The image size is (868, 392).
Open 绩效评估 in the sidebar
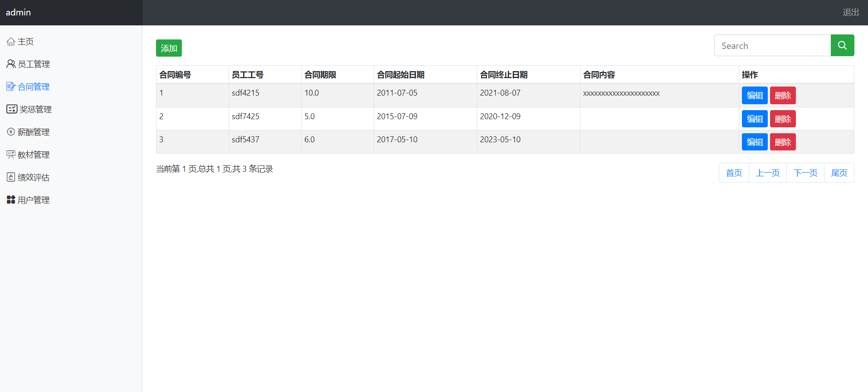click(x=34, y=177)
